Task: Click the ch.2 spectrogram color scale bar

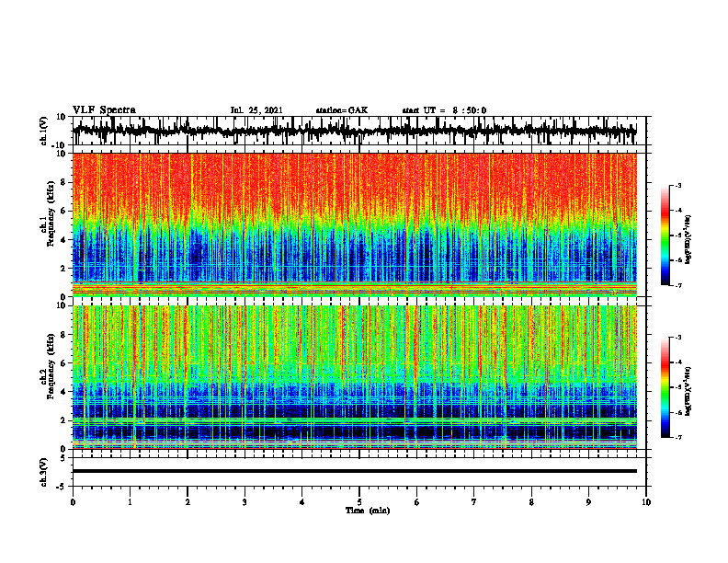Action: click(665, 387)
